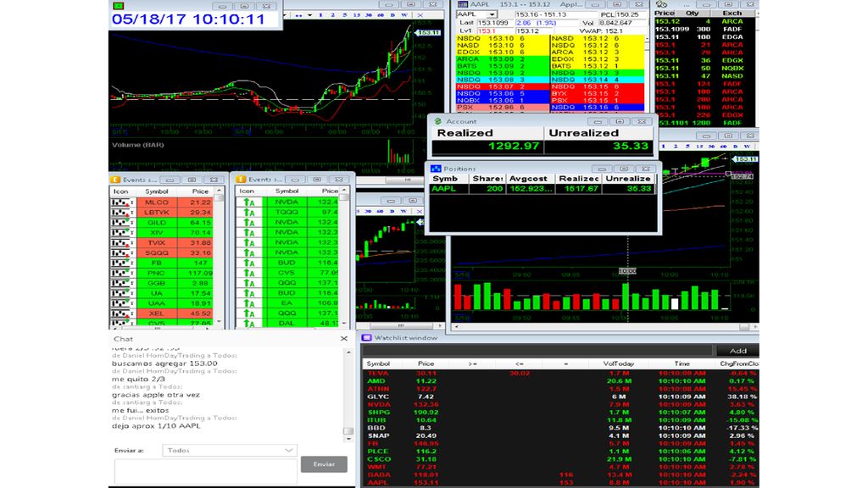This screenshot has height=488, width=868.
Task: Click the Account window money icon
Action: [x=438, y=121]
